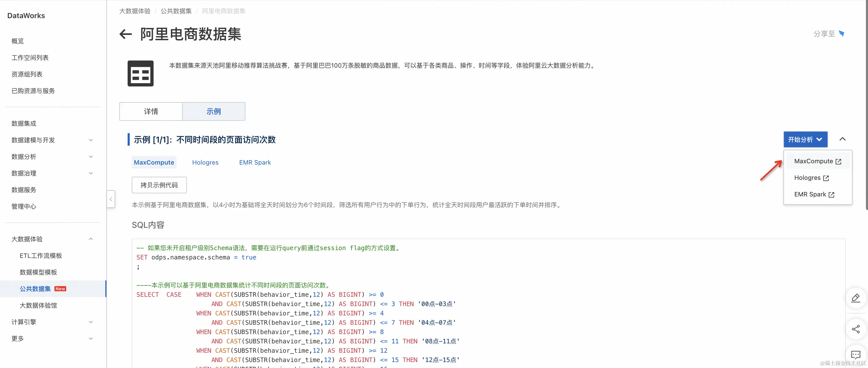Click the DingTalk share icon beside 分享至
Screen dimensions: 868x368
[x=841, y=34]
